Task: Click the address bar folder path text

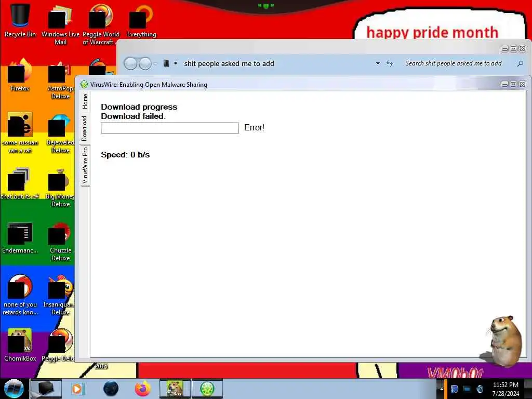Action: pos(229,63)
